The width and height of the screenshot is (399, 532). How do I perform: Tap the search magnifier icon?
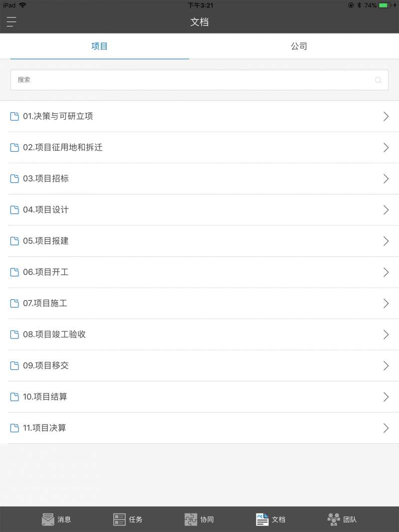click(x=378, y=80)
